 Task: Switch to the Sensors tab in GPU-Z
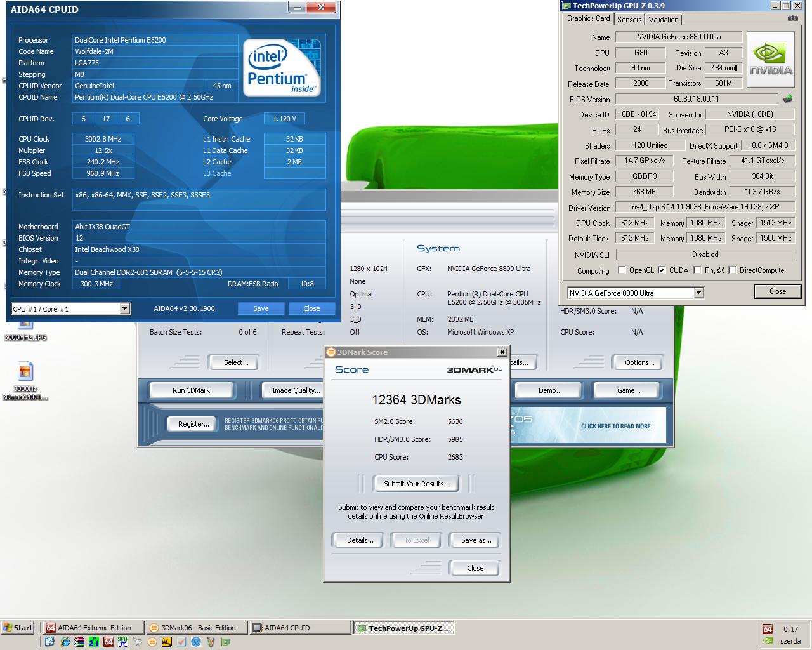tap(629, 20)
